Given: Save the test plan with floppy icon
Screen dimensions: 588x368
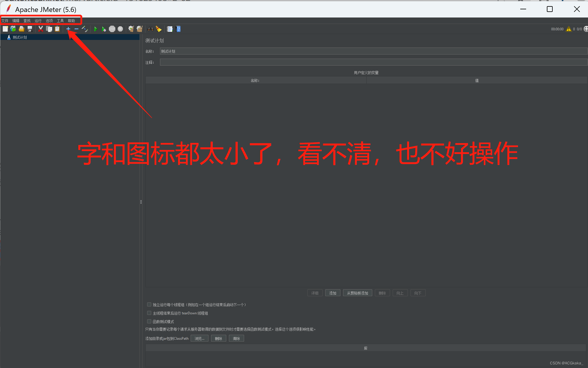Looking at the screenshot, I should 29,29.
